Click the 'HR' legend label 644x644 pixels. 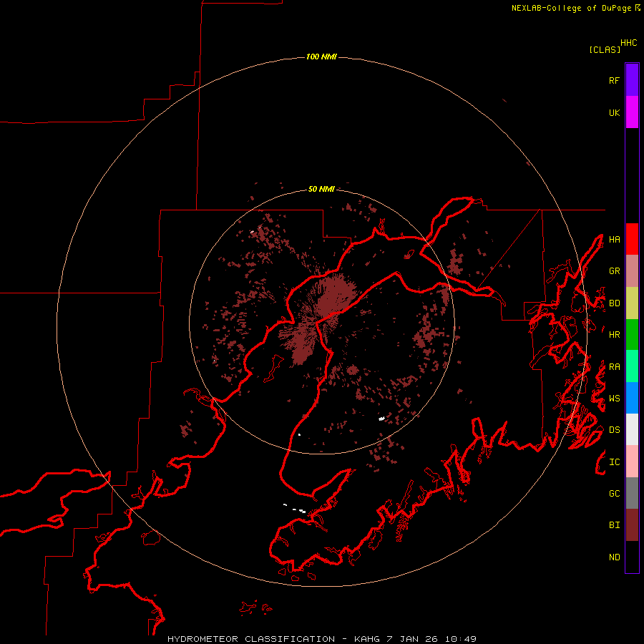point(614,335)
